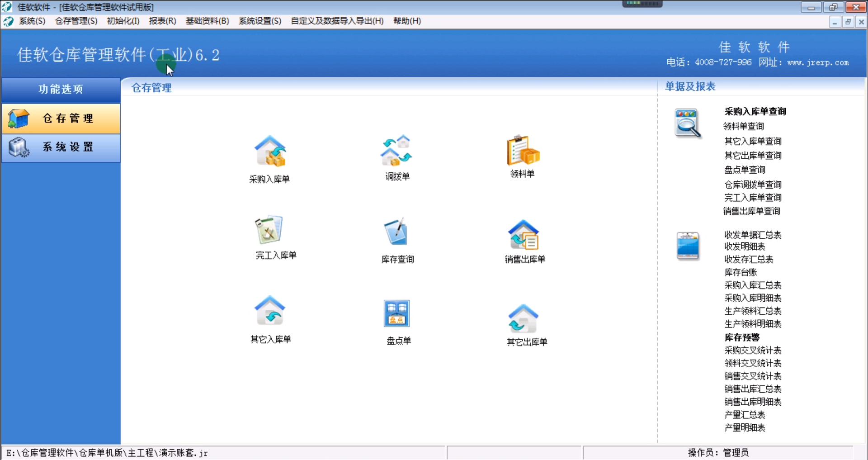Open 采购交叉统计表 report link
The width and height of the screenshot is (868, 460).
pyautogui.click(x=753, y=351)
